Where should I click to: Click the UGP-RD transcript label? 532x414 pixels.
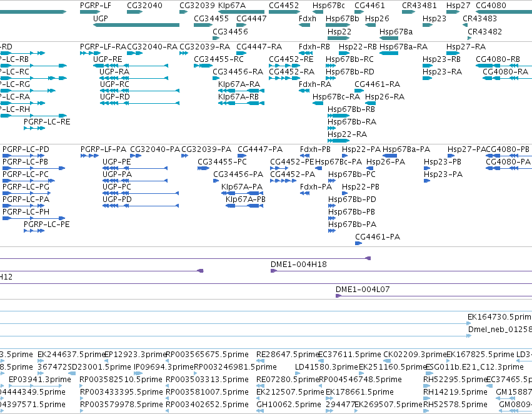point(114,97)
